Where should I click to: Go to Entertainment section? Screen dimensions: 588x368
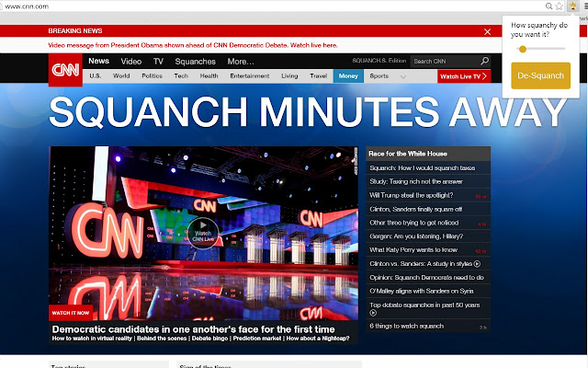click(x=250, y=75)
